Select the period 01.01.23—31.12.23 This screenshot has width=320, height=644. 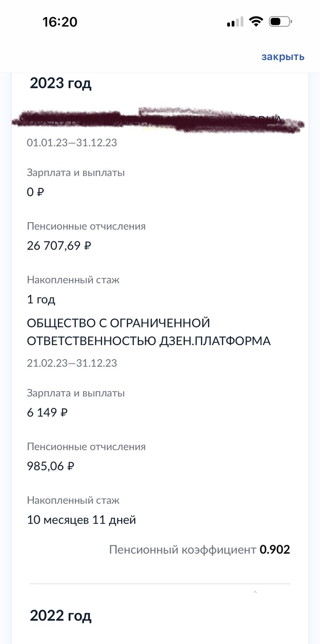72,143
